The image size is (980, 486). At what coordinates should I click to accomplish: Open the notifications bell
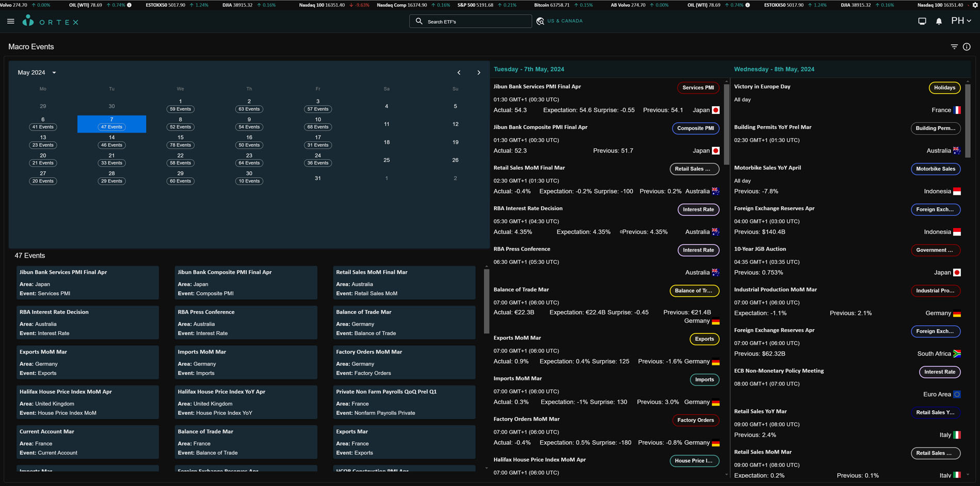[939, 21]
